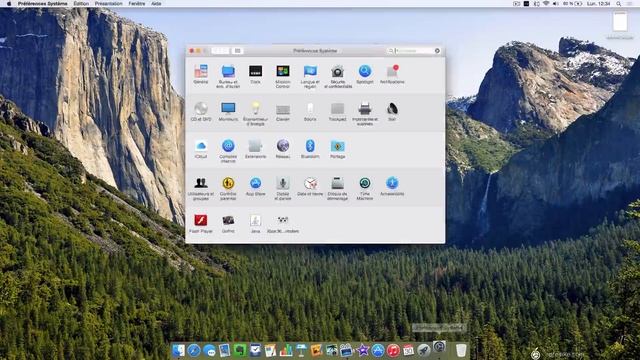Open the Préférences Système menu

pyautogui.click(x=42, y=4)
